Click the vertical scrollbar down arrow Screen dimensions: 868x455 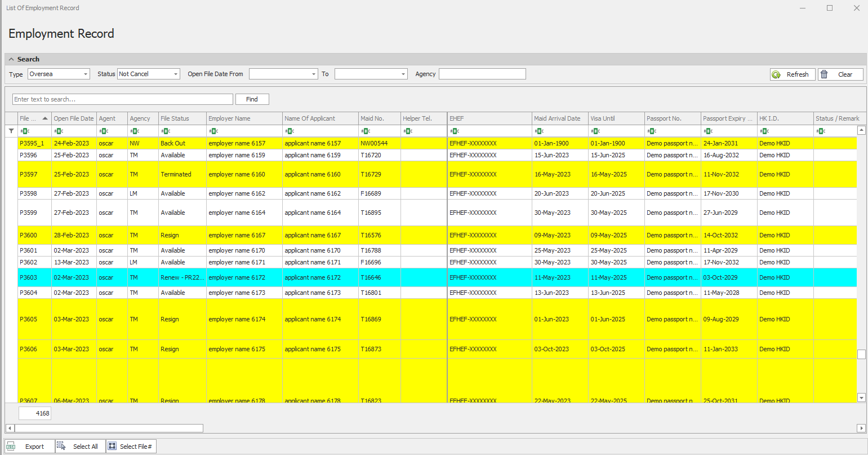click(861, 397)
